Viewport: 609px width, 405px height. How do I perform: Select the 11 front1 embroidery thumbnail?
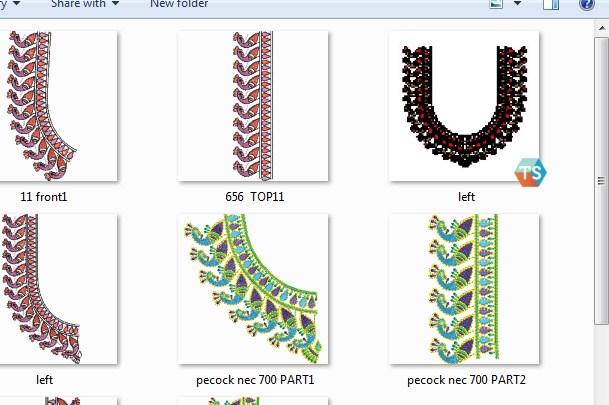[45, 105]
